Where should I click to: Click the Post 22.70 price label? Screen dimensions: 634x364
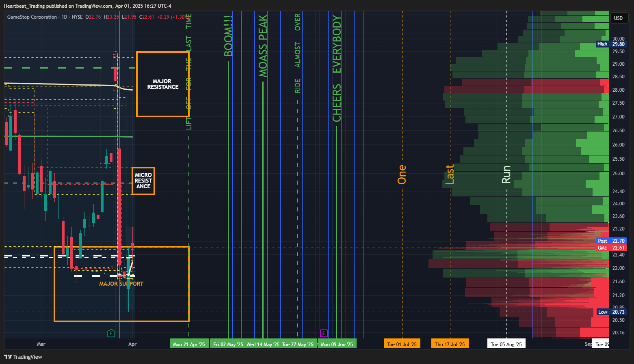[x=611, y=241]
